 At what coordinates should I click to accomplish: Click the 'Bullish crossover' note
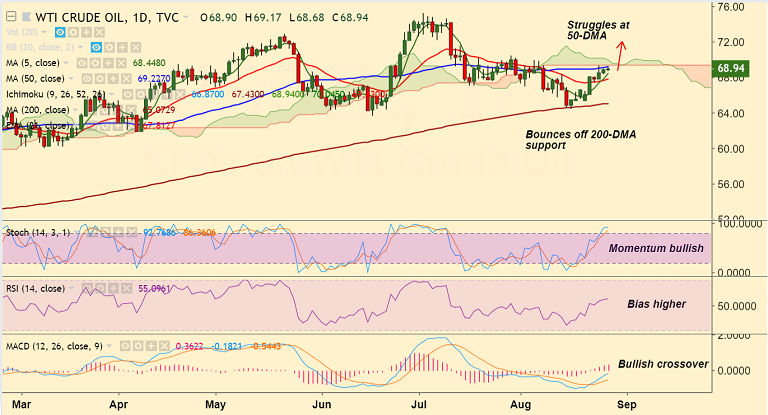coord(663,364)
